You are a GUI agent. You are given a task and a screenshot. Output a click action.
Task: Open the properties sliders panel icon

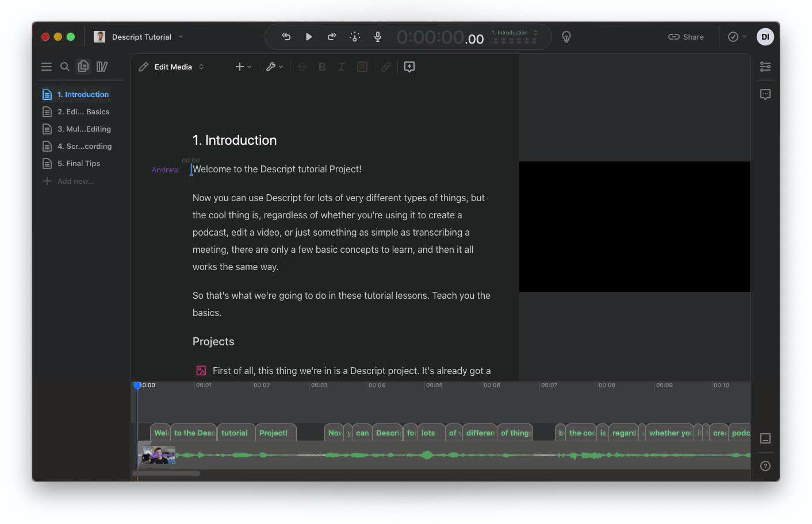[765, 67]
